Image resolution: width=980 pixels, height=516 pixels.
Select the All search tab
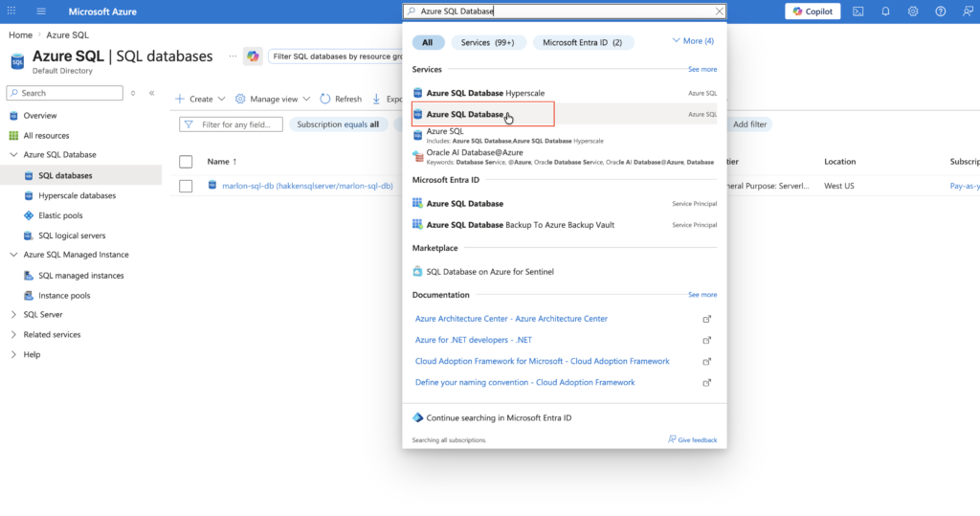pyautogui.click(x=428, y=42)
